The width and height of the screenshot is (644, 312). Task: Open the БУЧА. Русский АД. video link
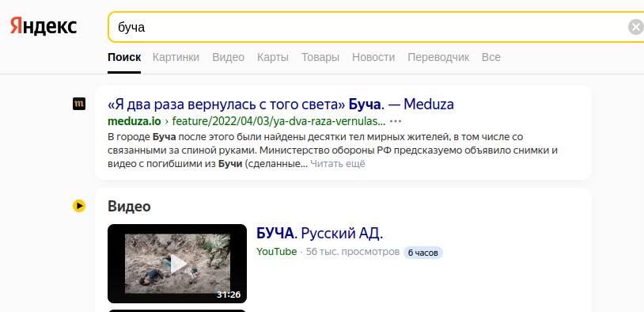[x=320, y=234]
